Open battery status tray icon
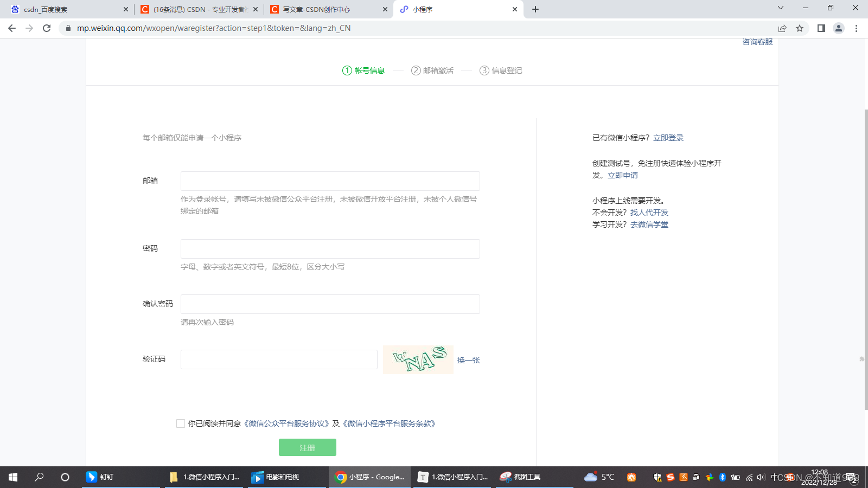The height and width of the screenshot is (488, 868). point(736,477)
